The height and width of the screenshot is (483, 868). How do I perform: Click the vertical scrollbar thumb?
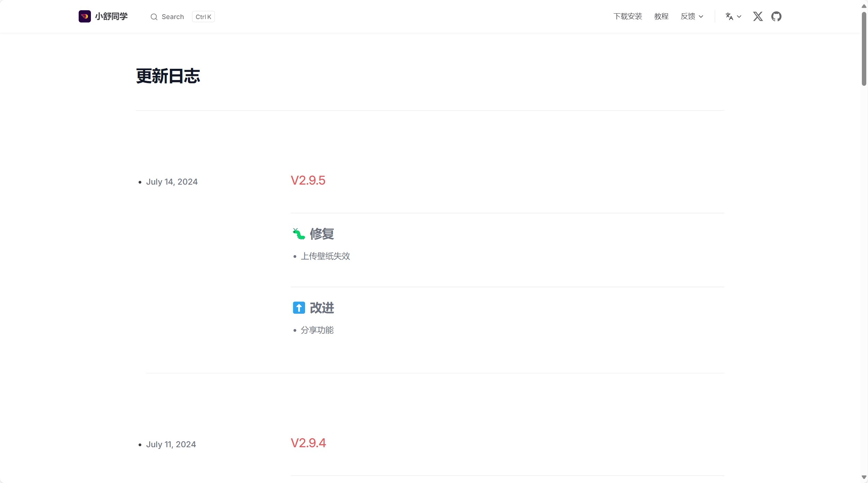coord(864,49)
